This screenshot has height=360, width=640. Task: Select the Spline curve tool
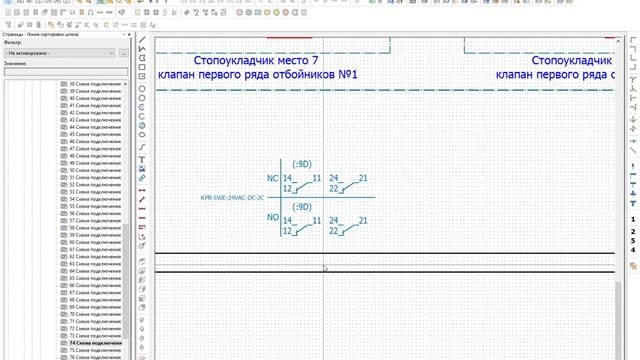[x=142, y=147]
